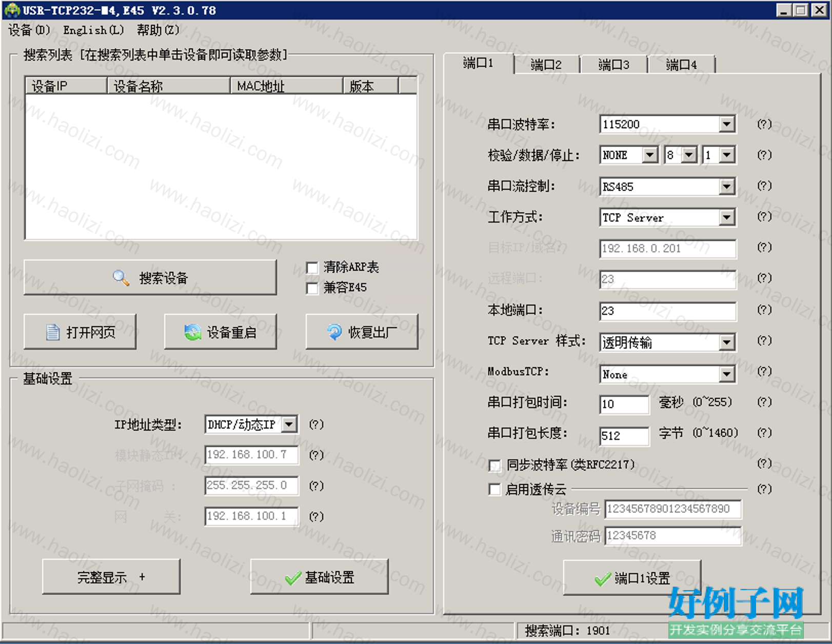This screenshot has height=644, width=832.
Task: Expand the parity NONE dropdown
Action: point(649,155)
